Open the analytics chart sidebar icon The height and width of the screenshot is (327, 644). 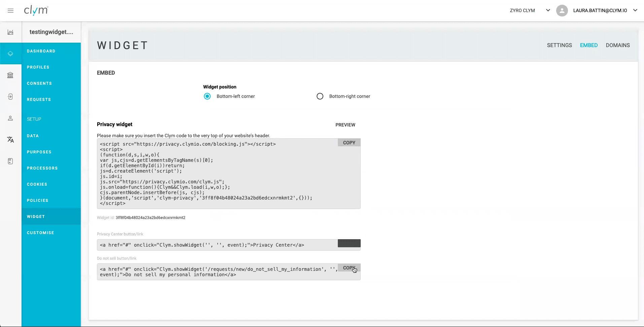[10, 32]
